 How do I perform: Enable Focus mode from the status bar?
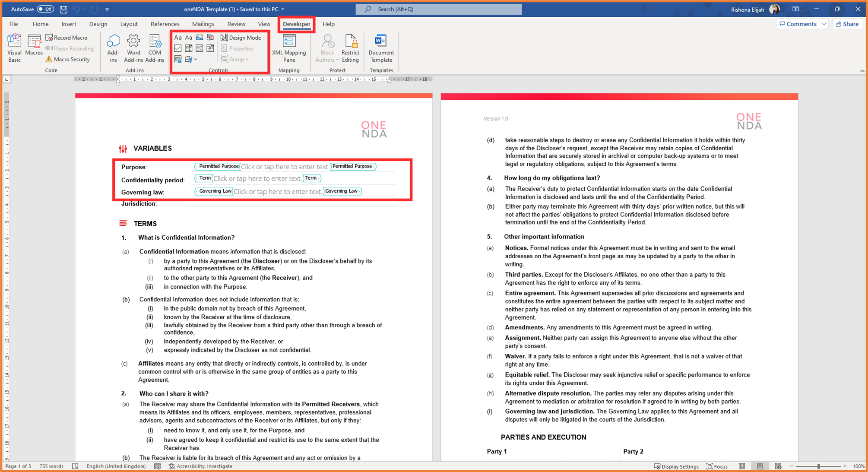click(717, 466)
